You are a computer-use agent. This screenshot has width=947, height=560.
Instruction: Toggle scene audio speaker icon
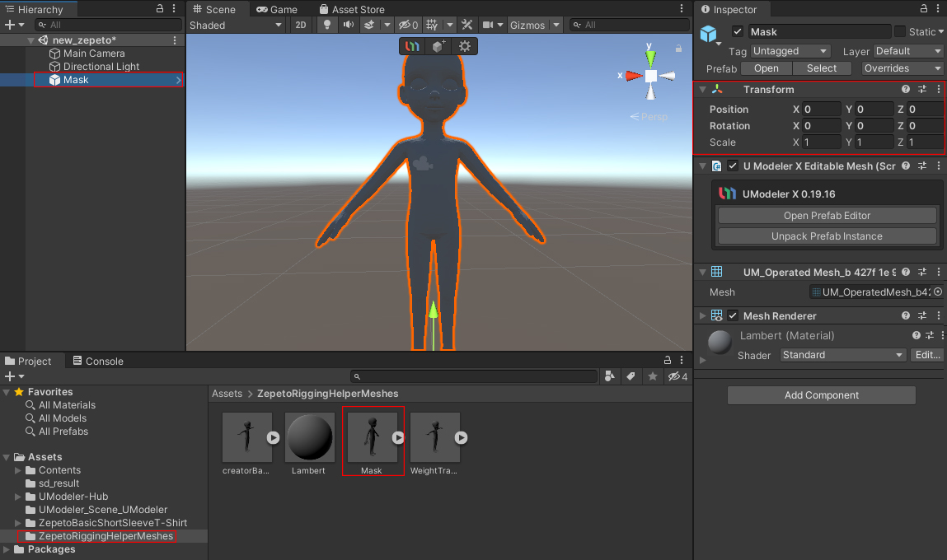tap(349, 25)
